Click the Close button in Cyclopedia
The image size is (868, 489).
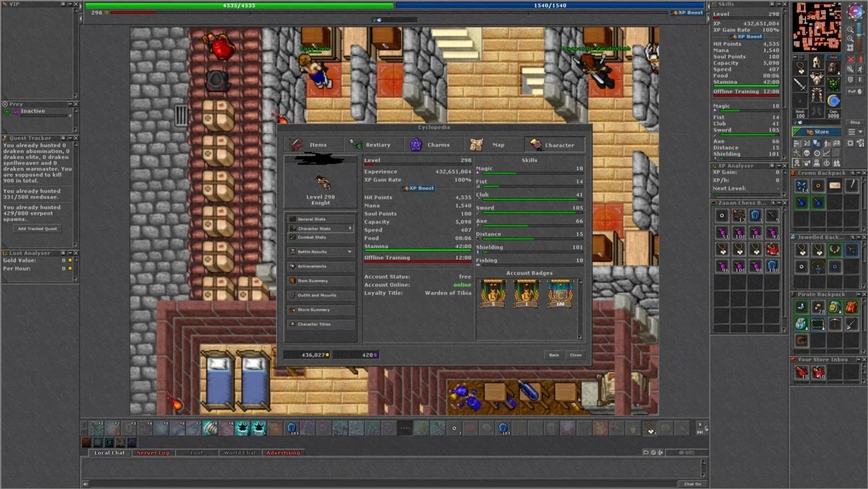pyautogui.click(x=575, y=355)
